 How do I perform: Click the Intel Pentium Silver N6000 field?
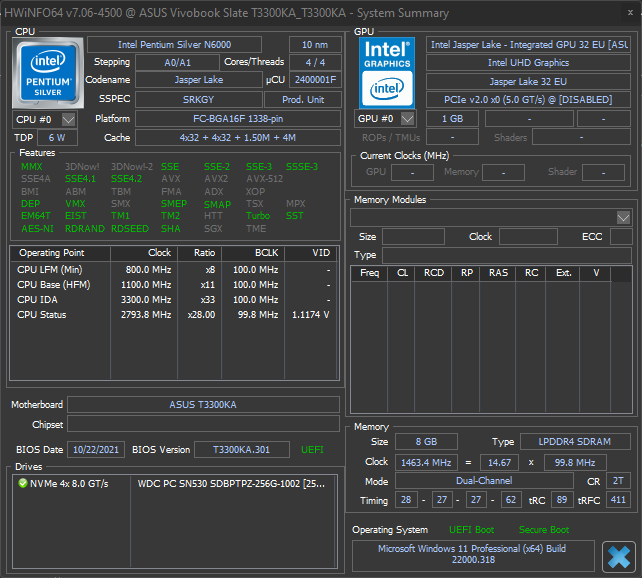click(174, 45)
